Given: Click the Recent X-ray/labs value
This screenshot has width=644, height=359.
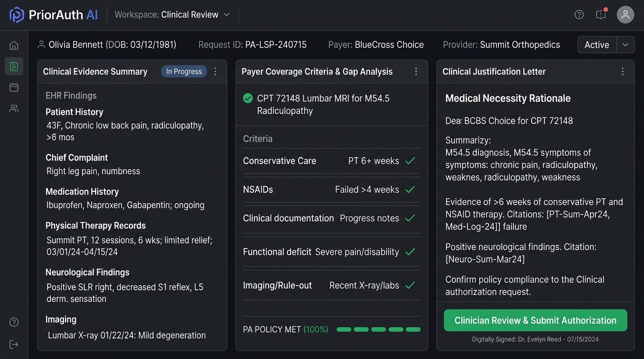Looking at the screenshot, I should pos(364,285).
